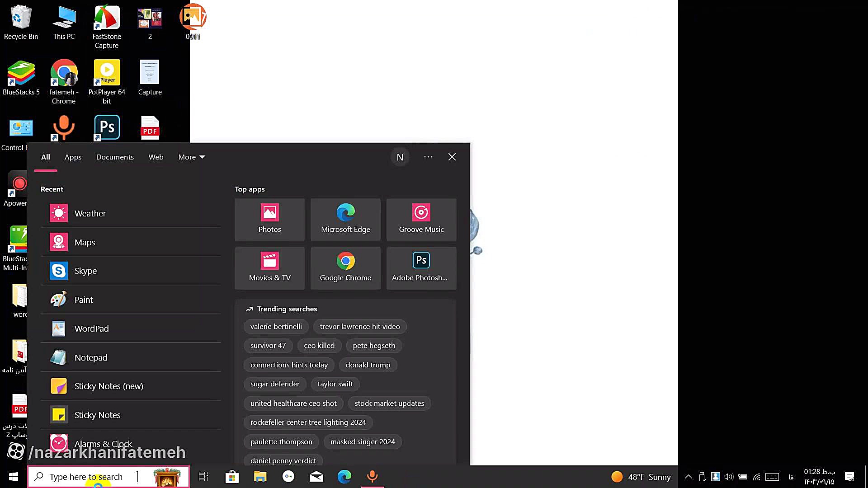Screen dimensions: 868x488
Task: Open Microsoft Store from the taskbar
Action: [232, 476]
